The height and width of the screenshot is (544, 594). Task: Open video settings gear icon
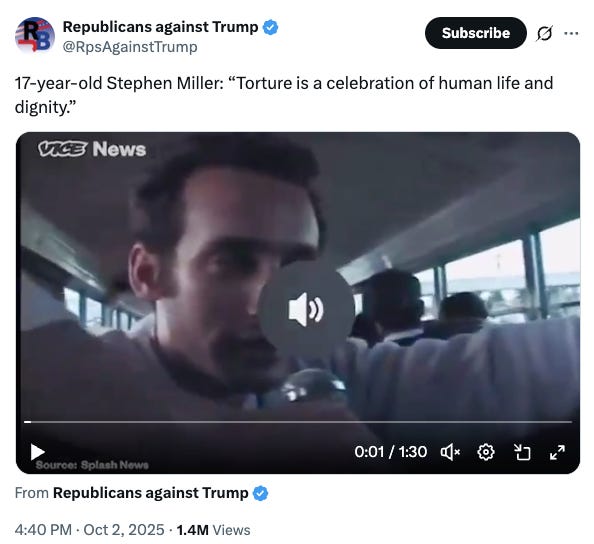[x=486, y=452]
